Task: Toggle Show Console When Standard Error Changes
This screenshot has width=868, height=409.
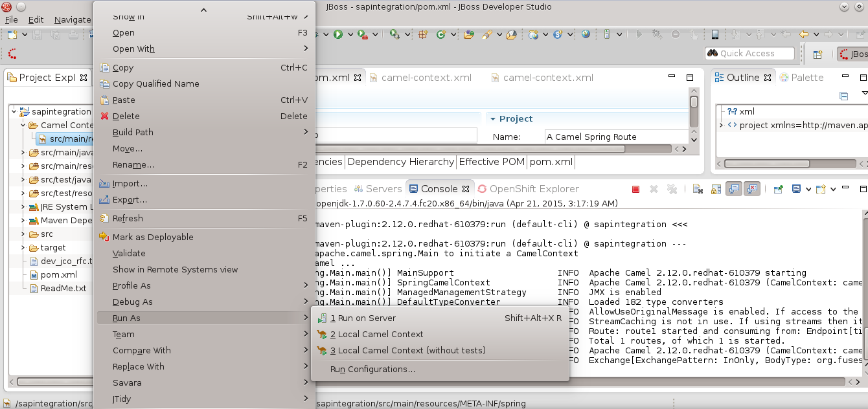Action: [x=752, y=189]
